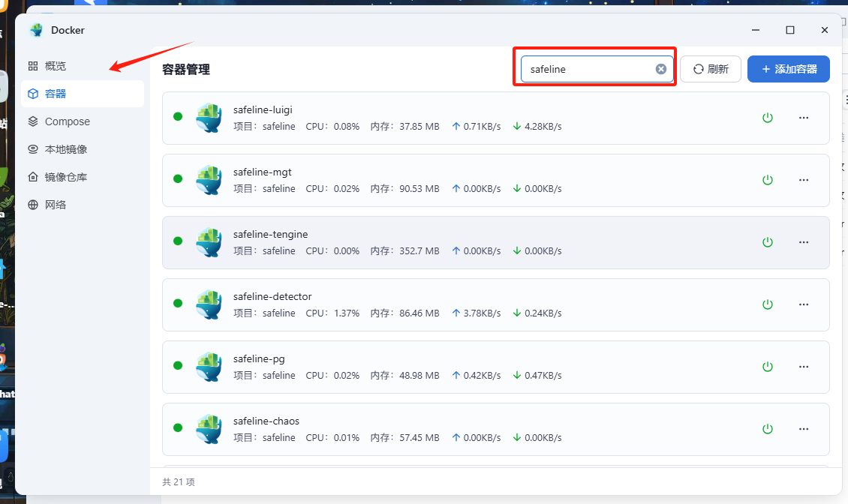Click the 添加容器 add container button
This screenshot has width=848, height=504.
pos(789,69)
